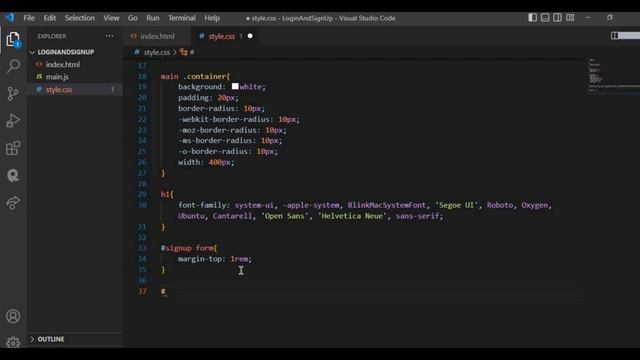Open the Source Control view
Screen dimensions: 640x360
(13, 94)
